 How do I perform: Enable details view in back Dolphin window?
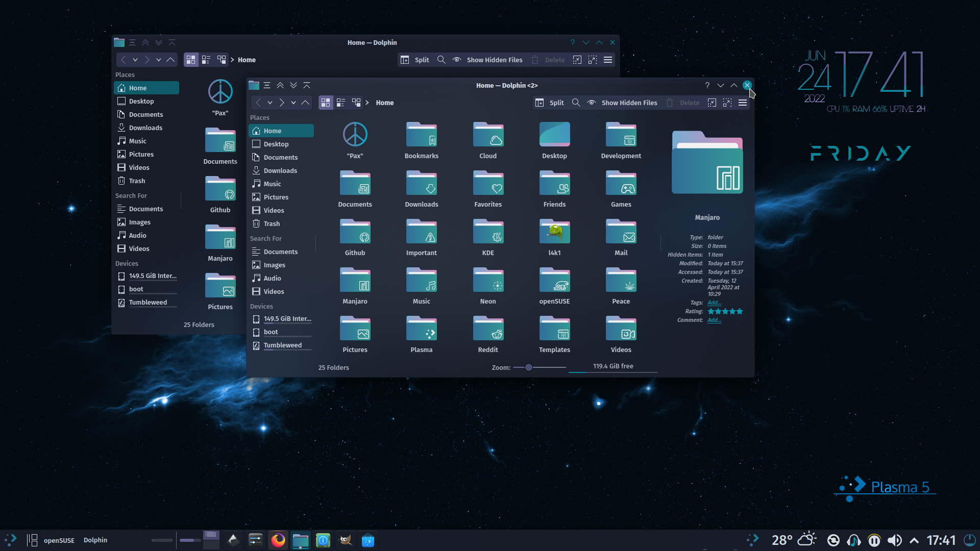coord(222,60)
